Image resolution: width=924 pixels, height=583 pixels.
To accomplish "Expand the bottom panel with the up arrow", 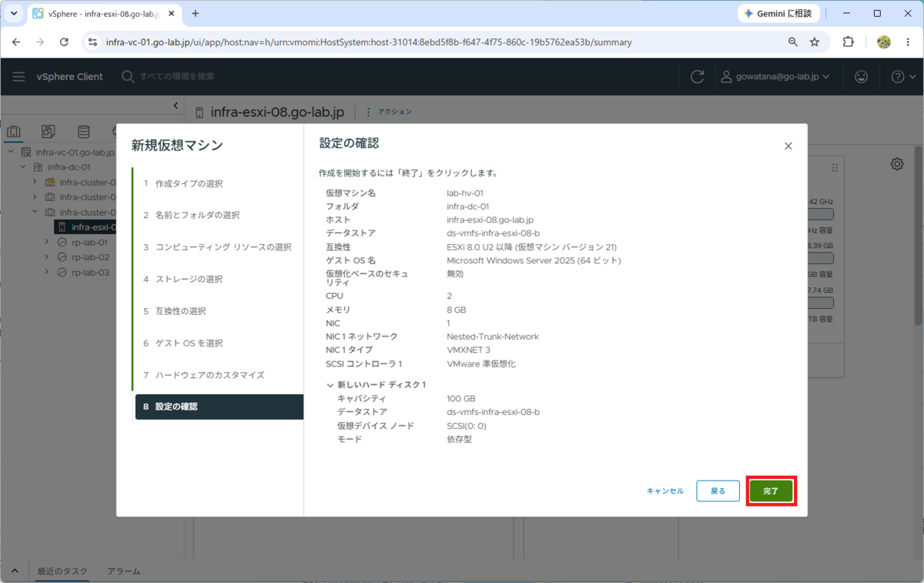I will coord(14,571).
